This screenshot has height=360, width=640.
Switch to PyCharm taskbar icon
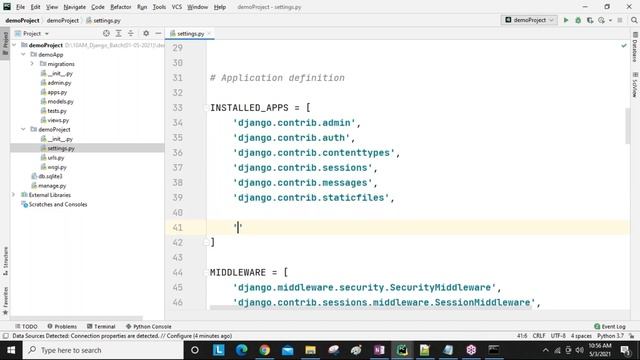pos(402,350)
